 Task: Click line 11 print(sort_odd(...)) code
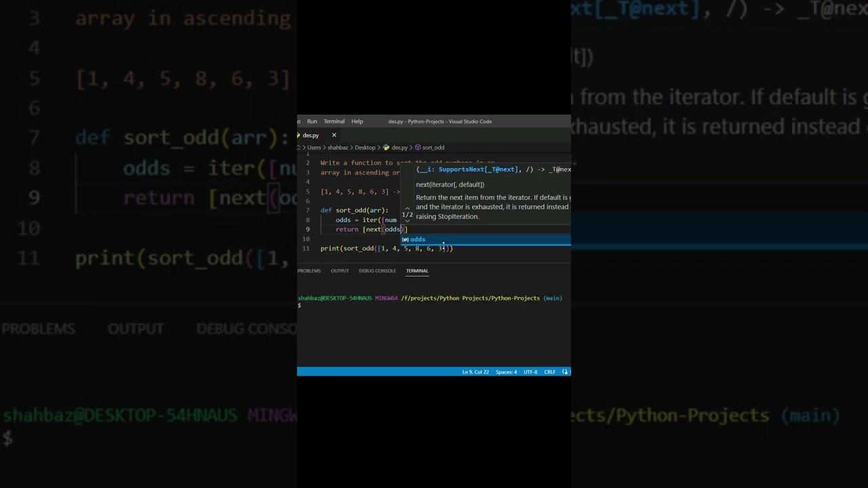pyautogui.click(x=387, y=248)
